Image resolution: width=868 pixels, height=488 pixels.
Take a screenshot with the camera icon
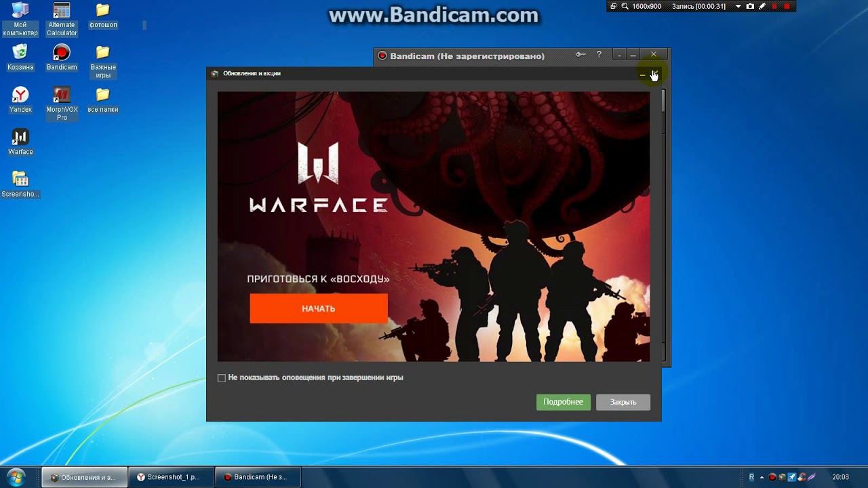(750, 6)
